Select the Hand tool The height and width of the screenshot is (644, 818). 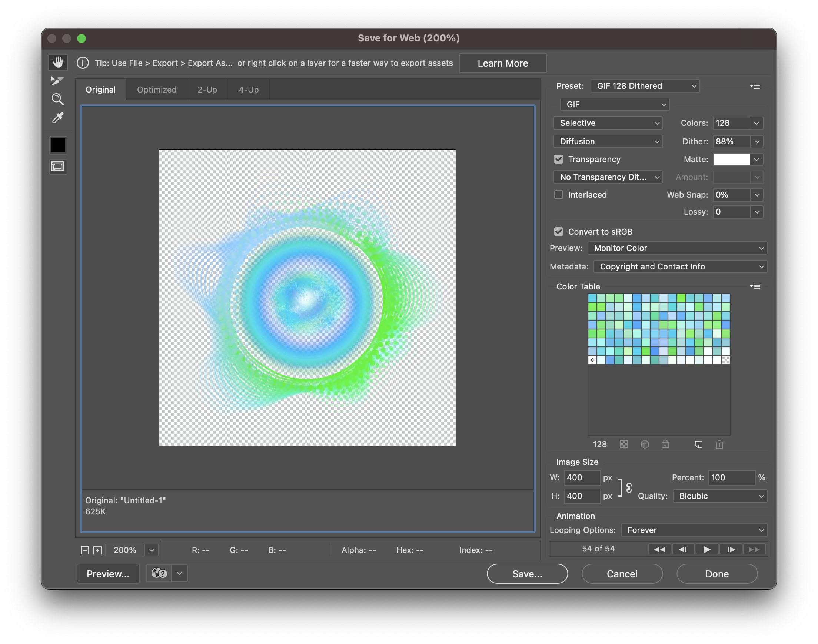tap(59, 62)
